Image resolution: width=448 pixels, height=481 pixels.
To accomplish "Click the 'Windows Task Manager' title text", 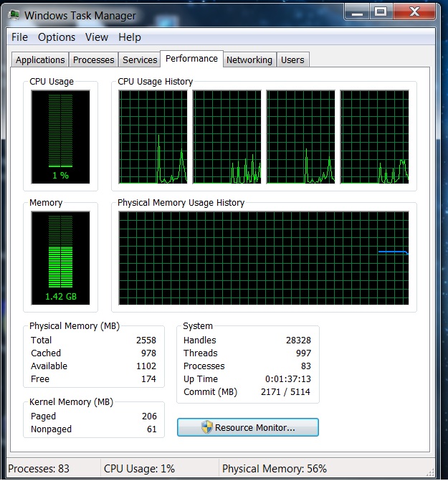I will 80,15.
